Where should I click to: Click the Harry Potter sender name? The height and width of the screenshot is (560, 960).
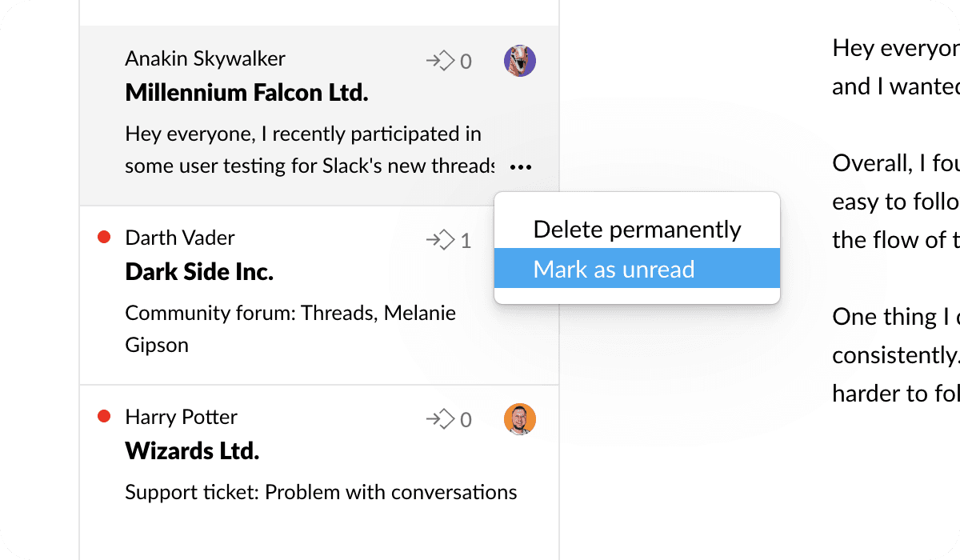[x=182, y=417]
